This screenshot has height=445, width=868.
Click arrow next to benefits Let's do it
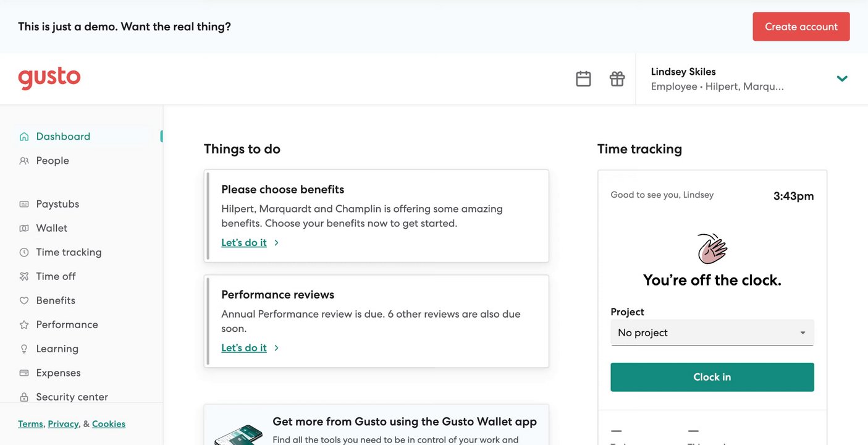point(276,243)
